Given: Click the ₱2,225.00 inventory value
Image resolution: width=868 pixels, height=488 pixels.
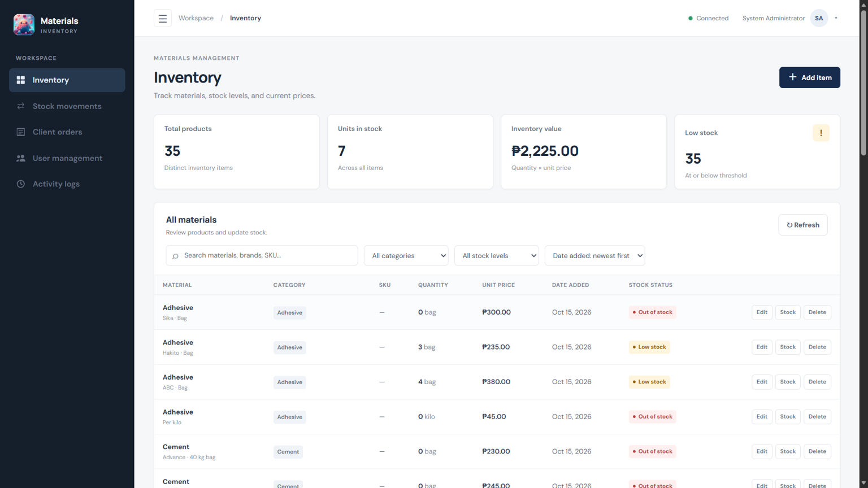Looking at the screenshot, I should click(545, 151).
